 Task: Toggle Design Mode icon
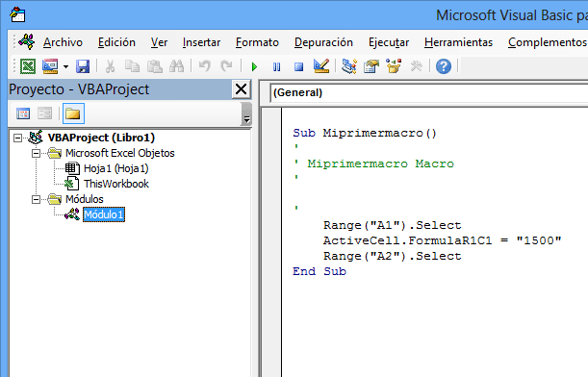pyautogui.click(x=321, y=66)
